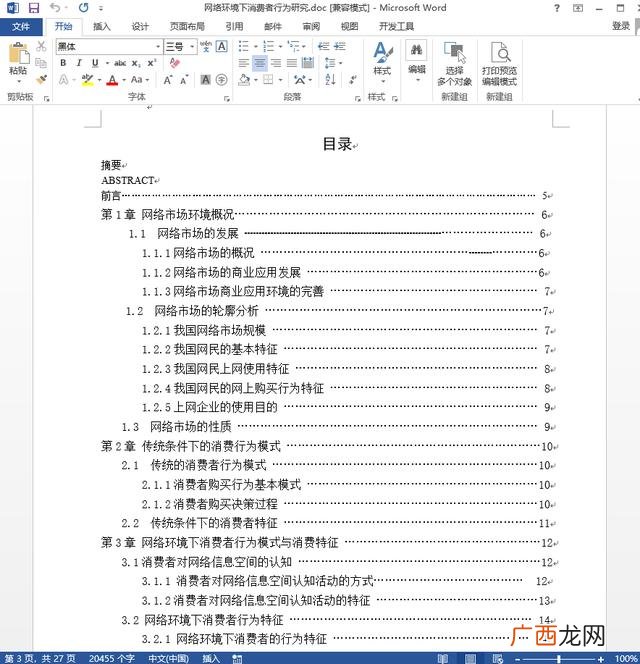Open the Borders dropdown arrow

click(x=280, y=80)
